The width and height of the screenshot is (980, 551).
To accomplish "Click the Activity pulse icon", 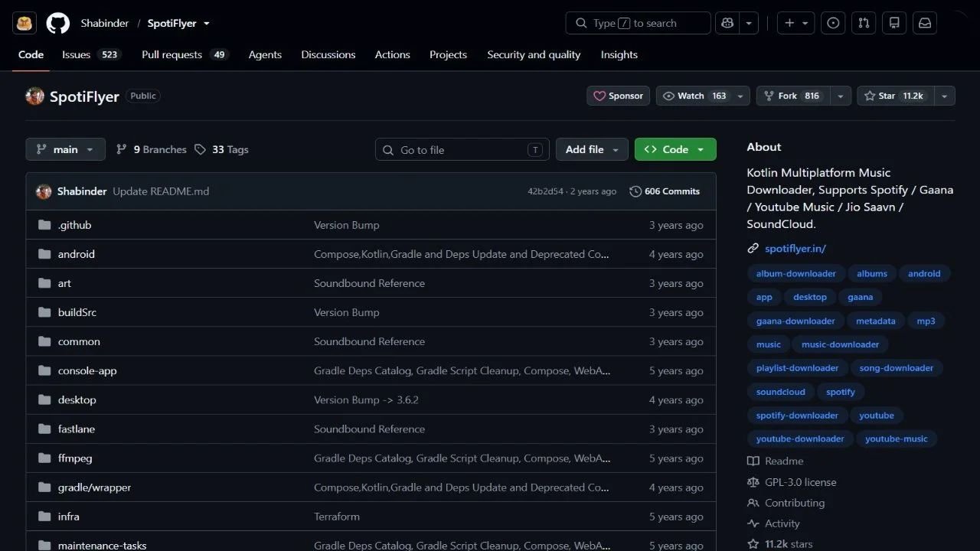I will point(753,523).
